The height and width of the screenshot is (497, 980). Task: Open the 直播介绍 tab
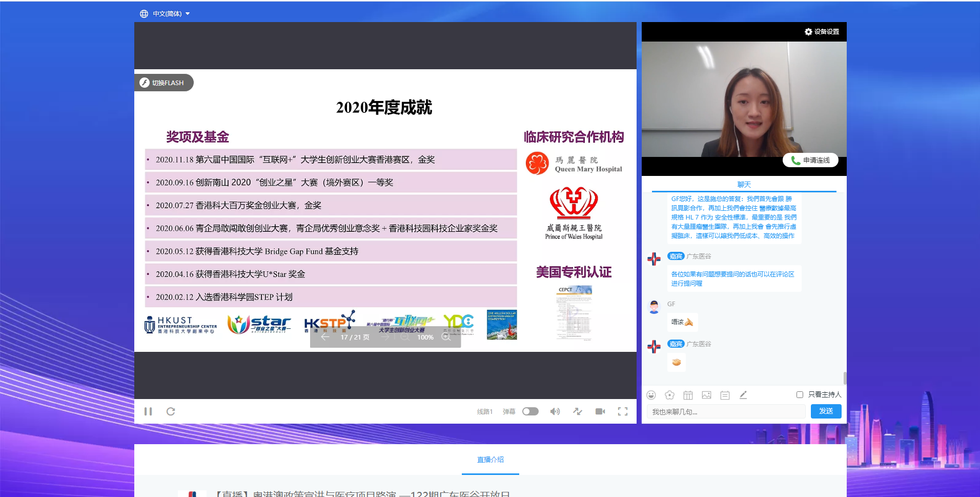point(490,460)
